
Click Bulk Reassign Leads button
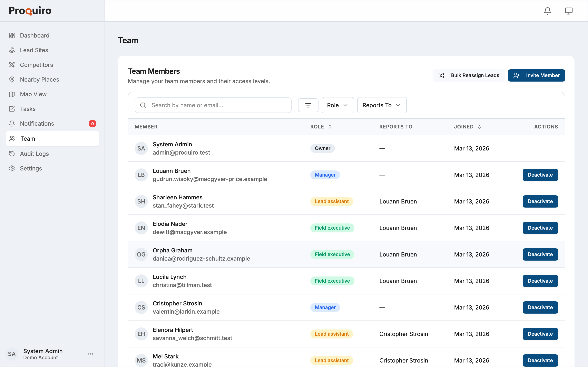click(x=468, y=75)
